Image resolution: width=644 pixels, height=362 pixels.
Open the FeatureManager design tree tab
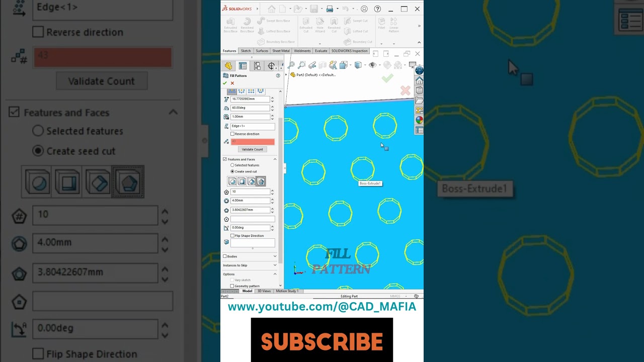(x=228, y=66)
